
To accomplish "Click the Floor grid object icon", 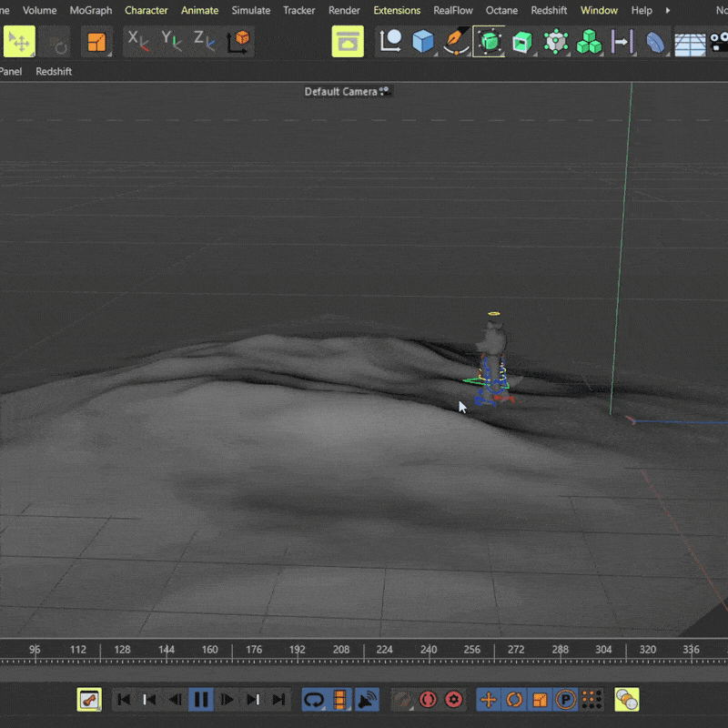I will [x=690, y=43].
